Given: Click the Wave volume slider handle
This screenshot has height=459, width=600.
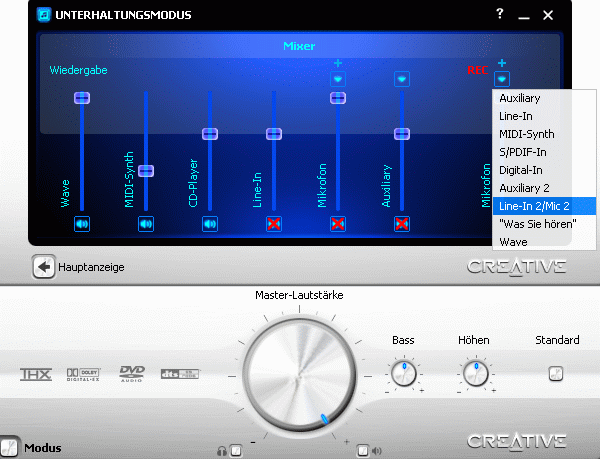Looking at the screenshot, I should coord(82,98).
